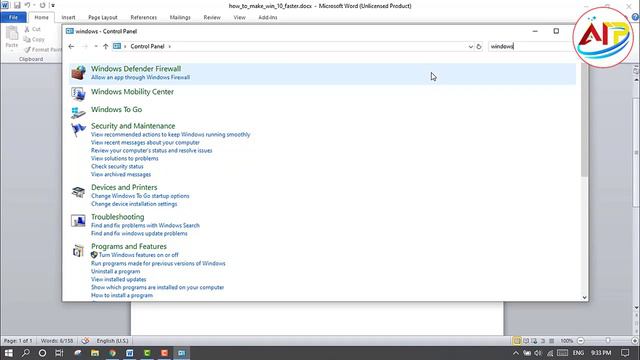Open File Explorer from taskbar
The image size is (640, 360).
click(95, 353)
